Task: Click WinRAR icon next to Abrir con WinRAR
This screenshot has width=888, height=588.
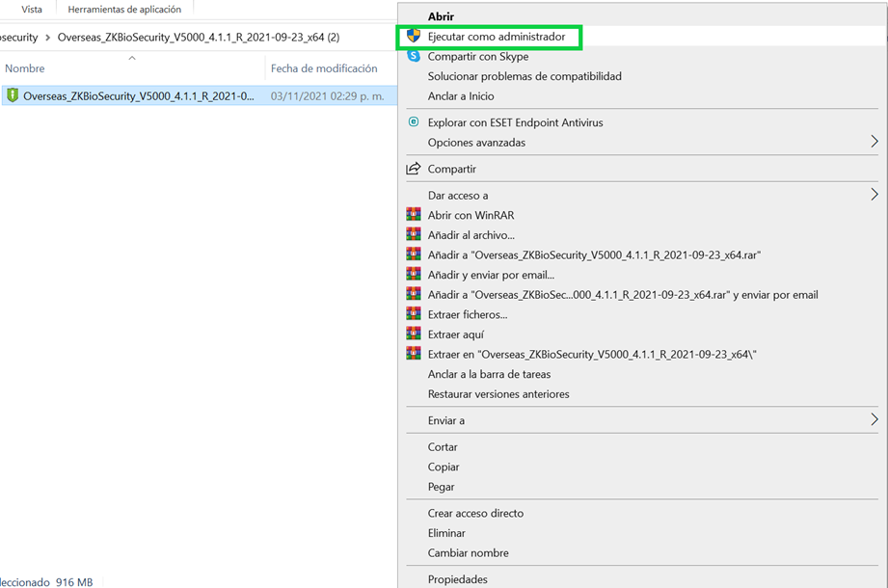Action: (414, 215)
